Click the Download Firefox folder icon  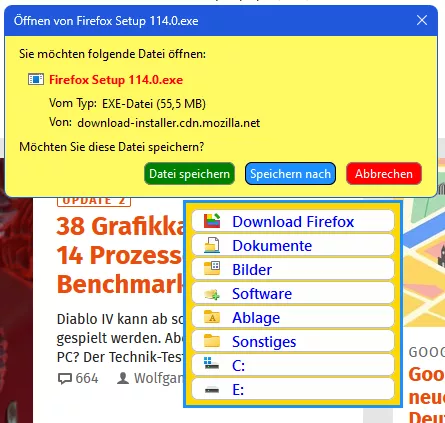tap(212, 221)
